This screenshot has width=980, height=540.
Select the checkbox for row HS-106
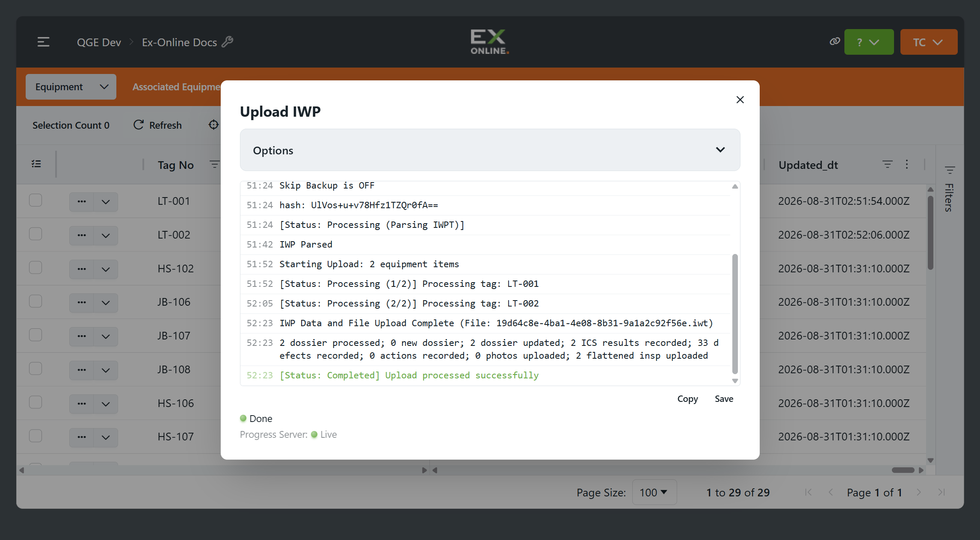(36, 402)
